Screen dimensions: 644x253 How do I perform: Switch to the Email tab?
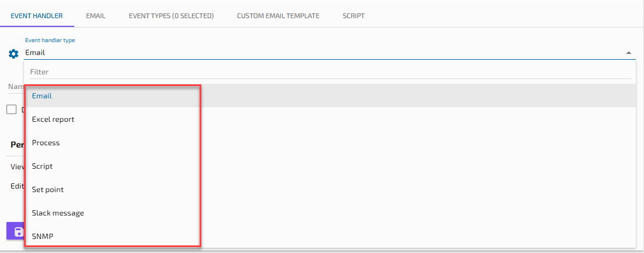95,16
